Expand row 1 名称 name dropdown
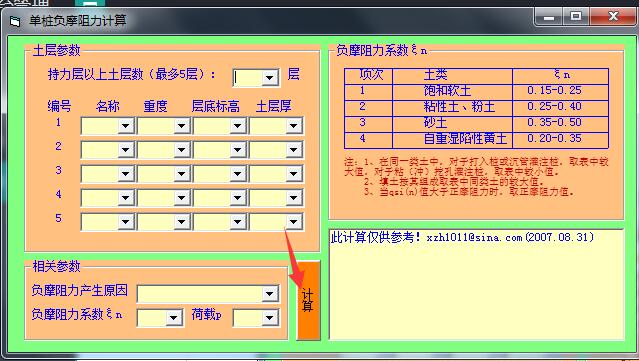 pyautogui.click(x=126, y=126)
